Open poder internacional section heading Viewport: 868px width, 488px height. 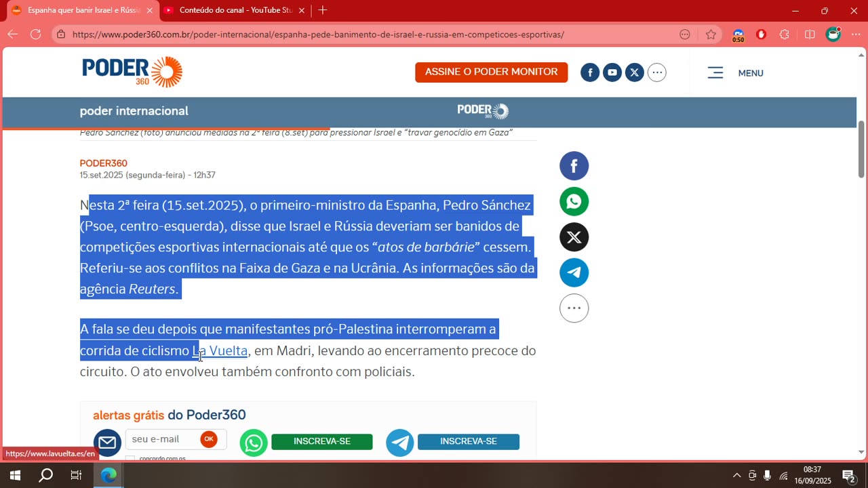click(134, 111)
